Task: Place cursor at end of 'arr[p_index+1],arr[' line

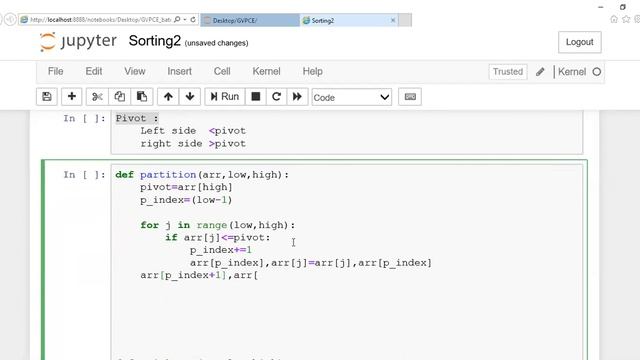Action: 258,276
